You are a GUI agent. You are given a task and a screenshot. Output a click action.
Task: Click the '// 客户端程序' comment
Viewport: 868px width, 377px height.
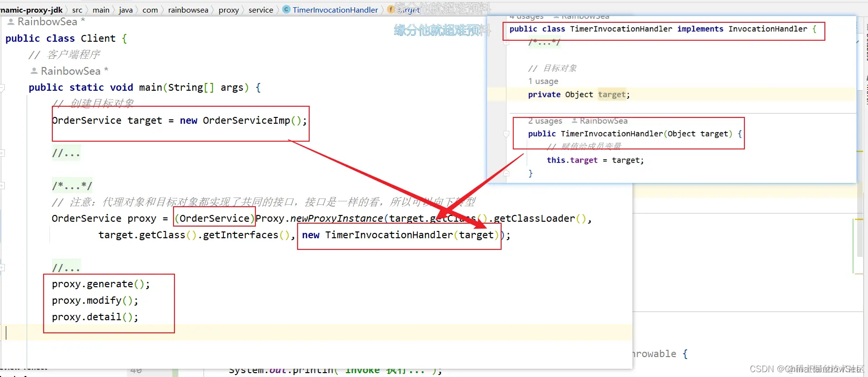click(x=64, y=55)
